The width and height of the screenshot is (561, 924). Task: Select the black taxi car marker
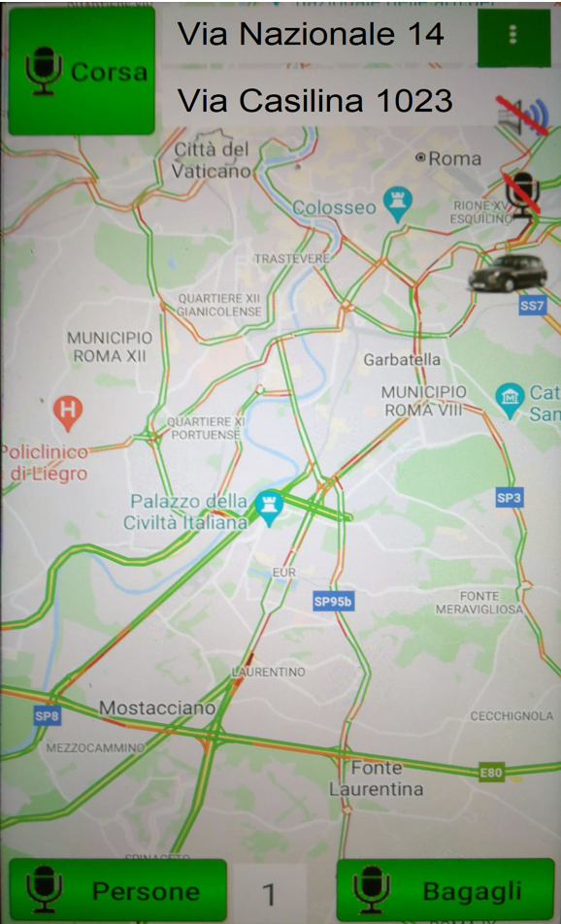508,274
